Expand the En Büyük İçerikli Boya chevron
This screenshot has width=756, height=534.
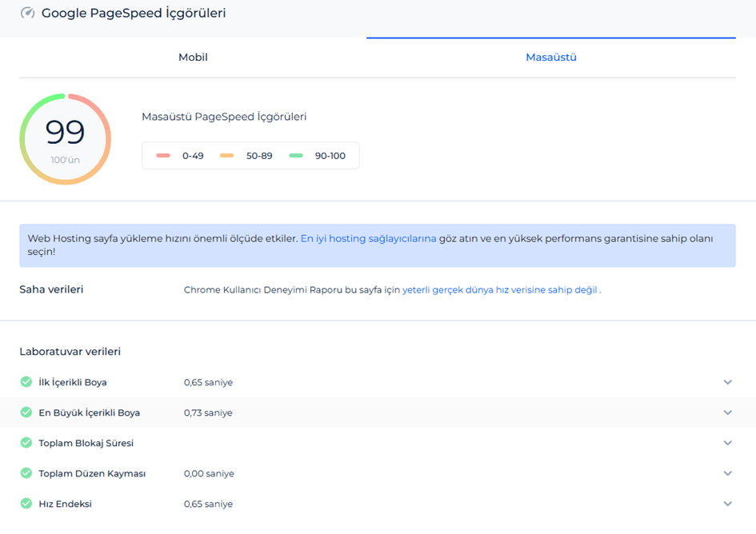(727, 412)
